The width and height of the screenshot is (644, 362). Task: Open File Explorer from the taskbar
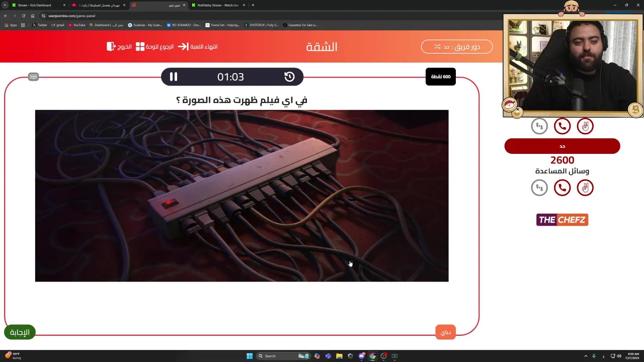339,356
